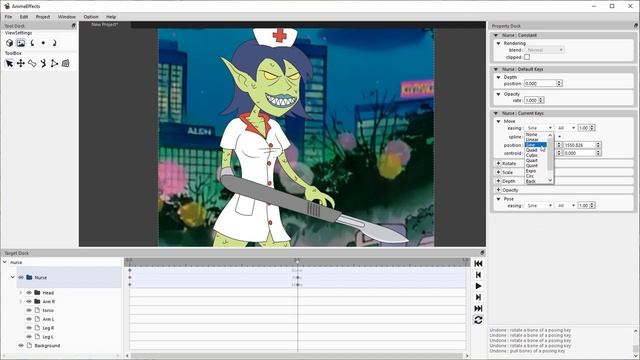Collapse the Nurse : Default Keys panel
This screenshot has width=640, height=360.
click(496, 69)
